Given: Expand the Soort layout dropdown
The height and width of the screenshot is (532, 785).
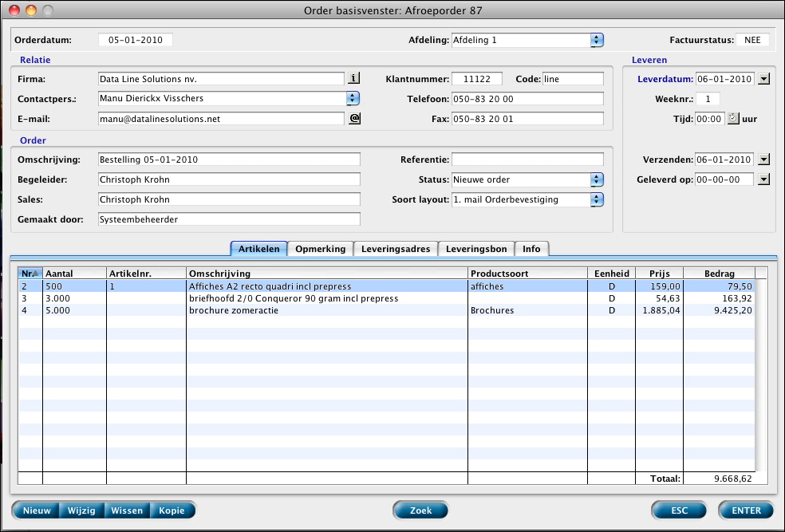Looking at the screenshot, I should pyautogui.click(x=597, y=199).
